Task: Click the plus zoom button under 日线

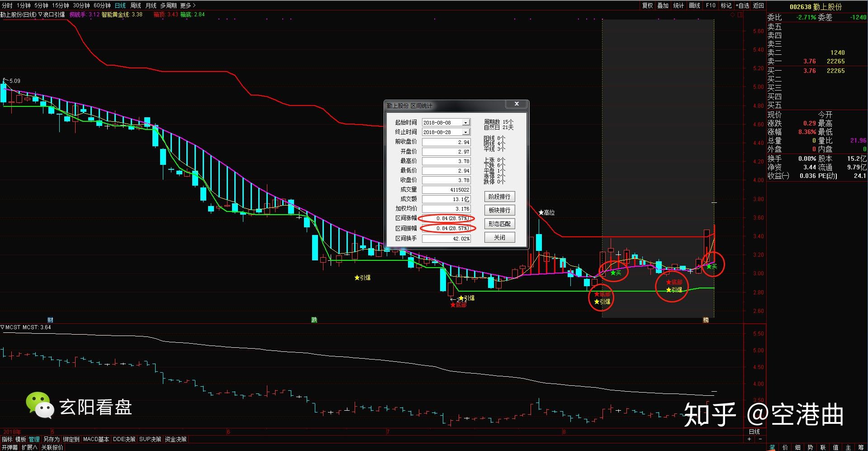Action: point(749,439)
